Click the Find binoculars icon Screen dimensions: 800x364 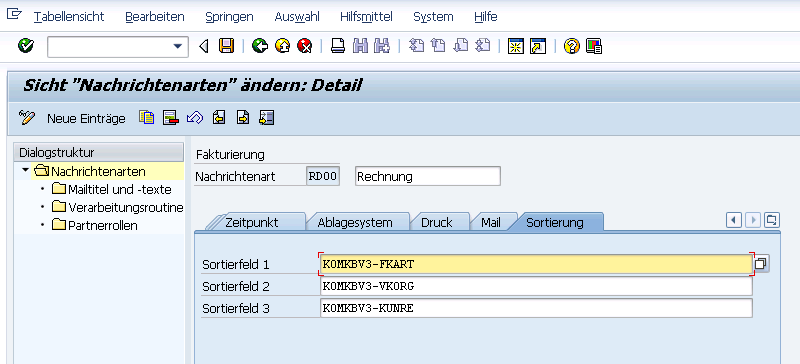(x=360, y=46)
